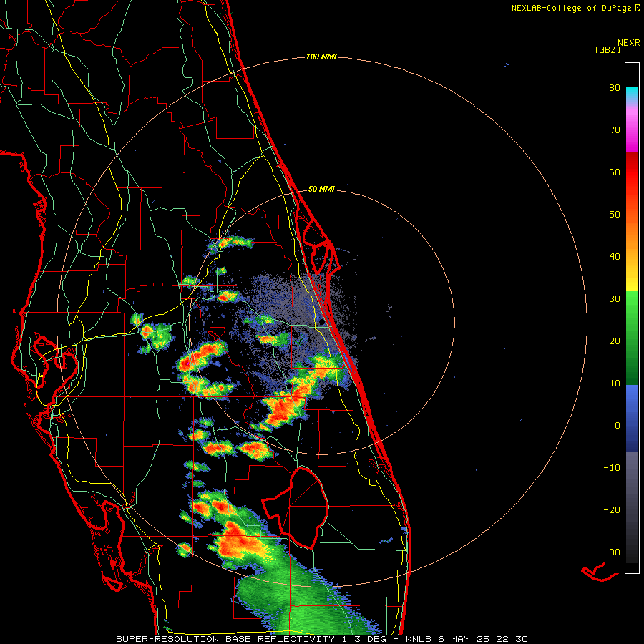Click the -20 dBZ scale value
This screenshot has width=644, height=644.
[612, 510]
